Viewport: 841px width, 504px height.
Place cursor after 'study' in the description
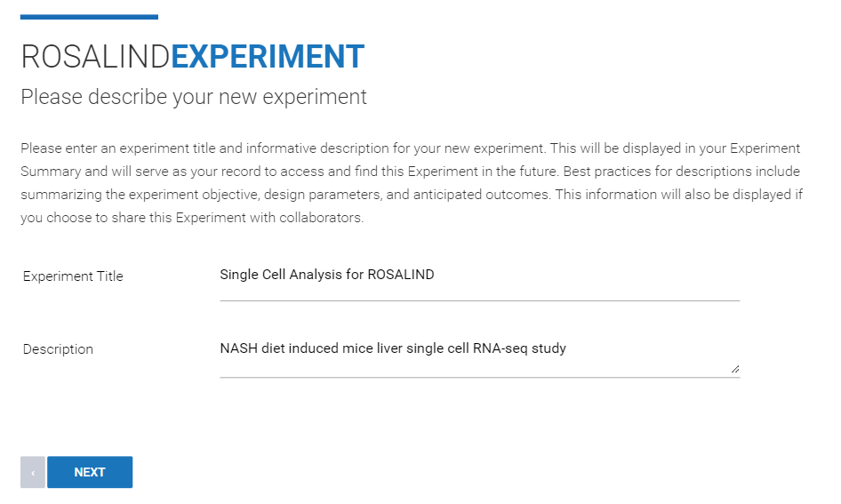tap(567, 348)
